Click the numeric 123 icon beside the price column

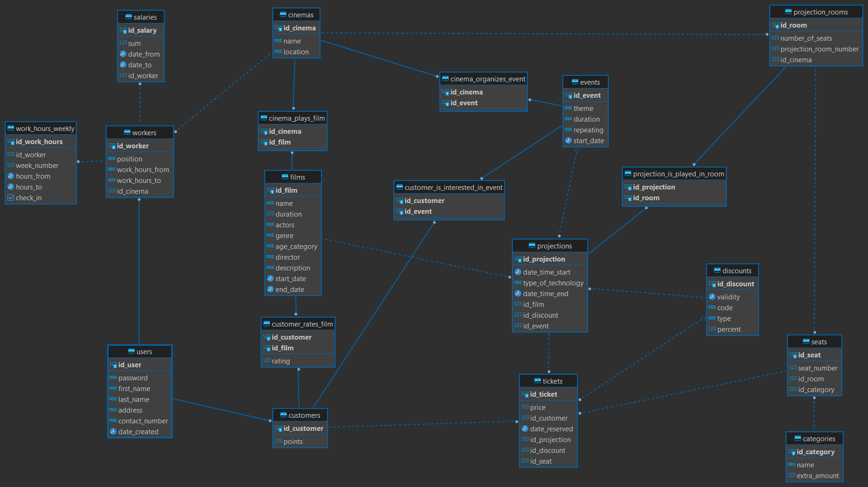pyautogui.click(x=525, y=407)
